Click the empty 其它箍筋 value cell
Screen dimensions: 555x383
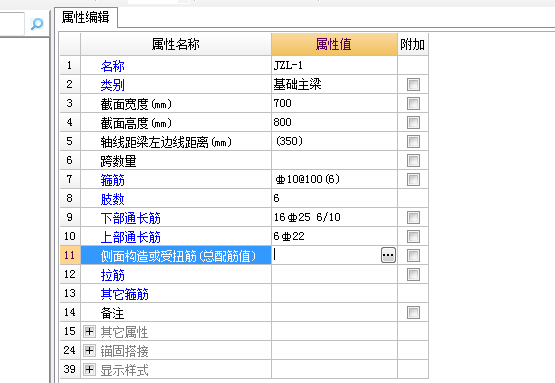[x=334, y=293]
